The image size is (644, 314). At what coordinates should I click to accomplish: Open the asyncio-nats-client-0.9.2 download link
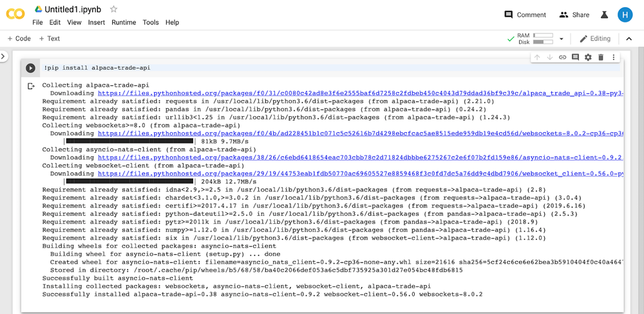point(361,157)
